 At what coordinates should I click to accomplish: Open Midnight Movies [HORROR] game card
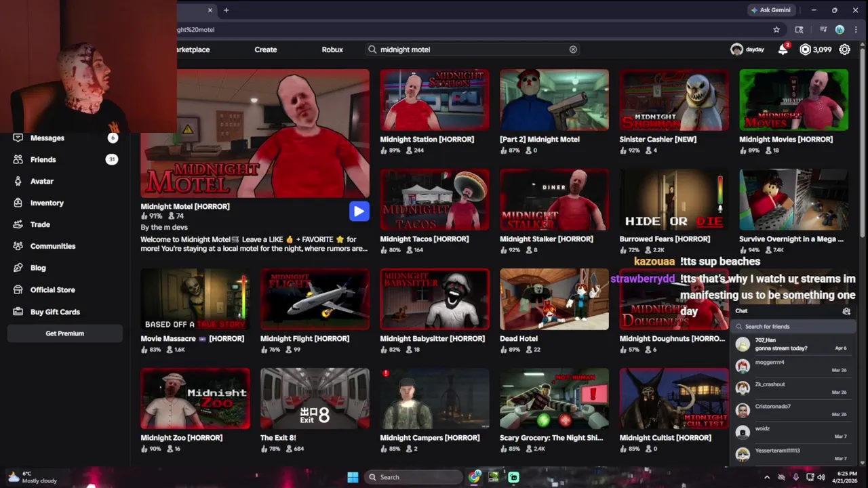793,111
